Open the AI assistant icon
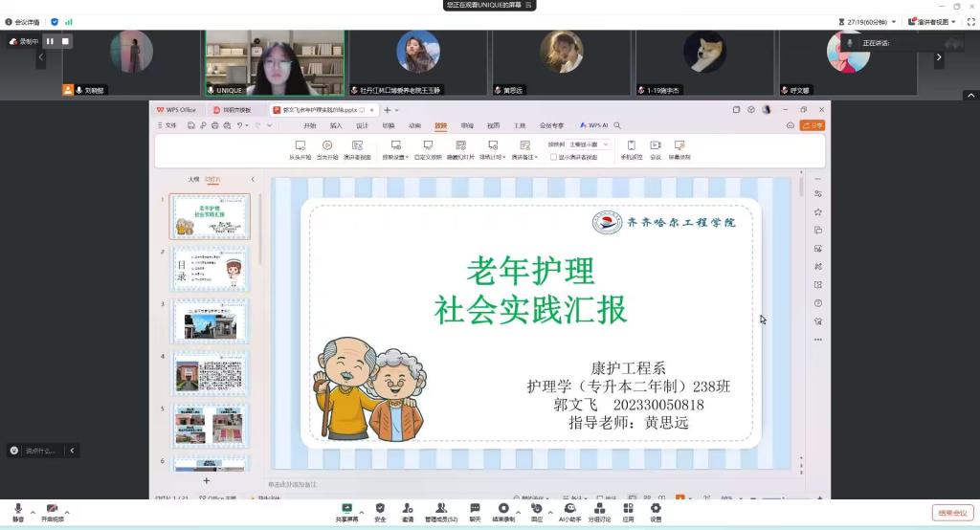Screen dimensions: 980x530 pyautogui.click(x=569, y=509)
